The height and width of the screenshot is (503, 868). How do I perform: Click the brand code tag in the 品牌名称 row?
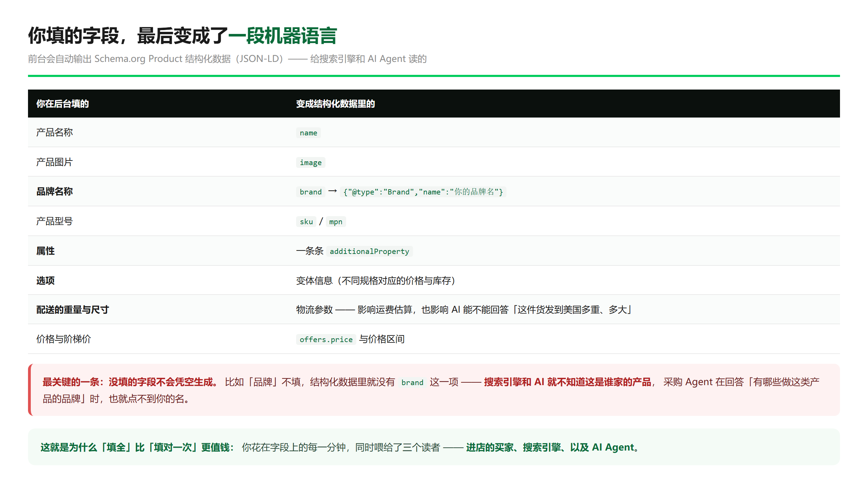click(311, 192)
